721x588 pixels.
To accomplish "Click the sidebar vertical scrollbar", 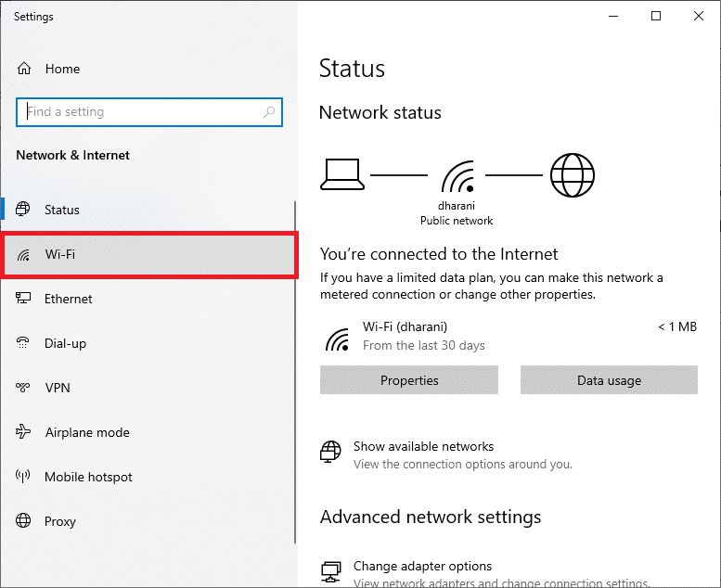I will coord(294,373).
